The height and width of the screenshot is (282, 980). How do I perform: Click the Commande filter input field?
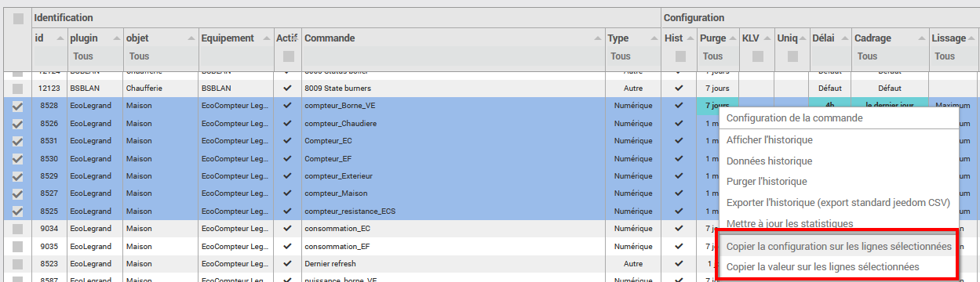(453, 56)
